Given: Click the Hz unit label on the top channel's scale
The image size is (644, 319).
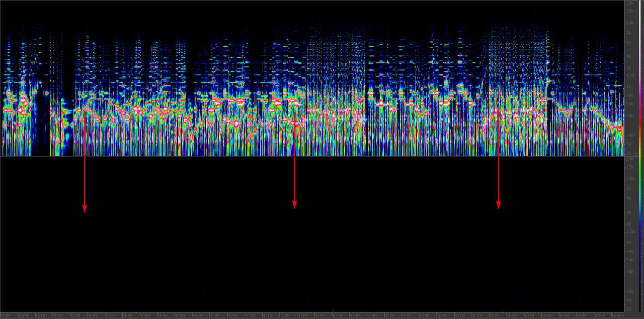Looking at the screenshot, I should click(636, 153).
